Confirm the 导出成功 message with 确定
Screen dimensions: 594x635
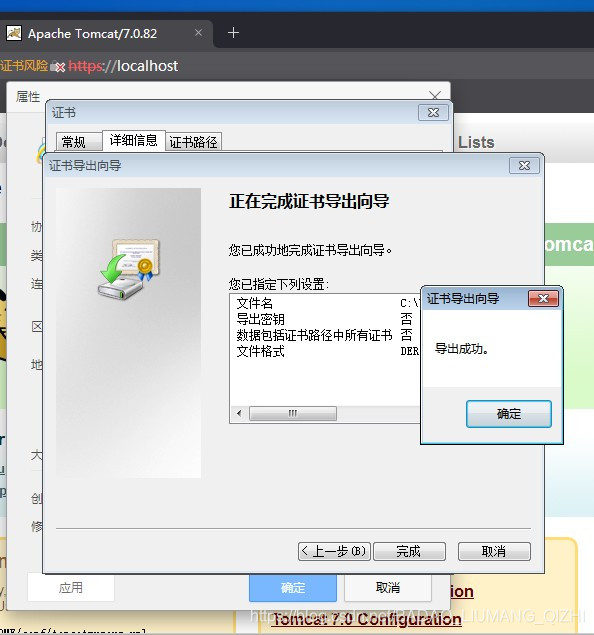pos(509,414)
